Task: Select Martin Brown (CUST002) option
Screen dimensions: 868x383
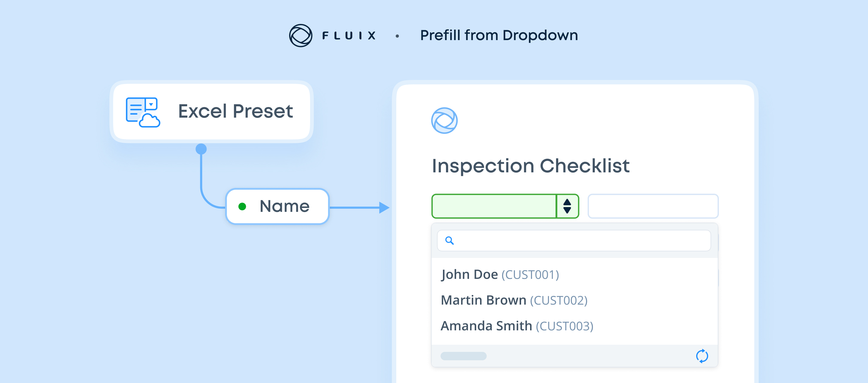Action: pos(514,300)
